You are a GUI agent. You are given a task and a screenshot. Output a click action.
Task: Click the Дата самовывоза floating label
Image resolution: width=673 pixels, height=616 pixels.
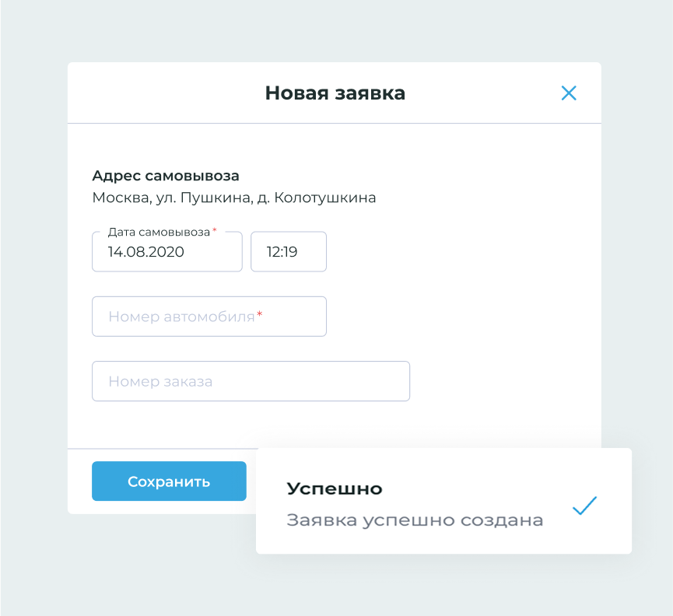tap(159, 232)
